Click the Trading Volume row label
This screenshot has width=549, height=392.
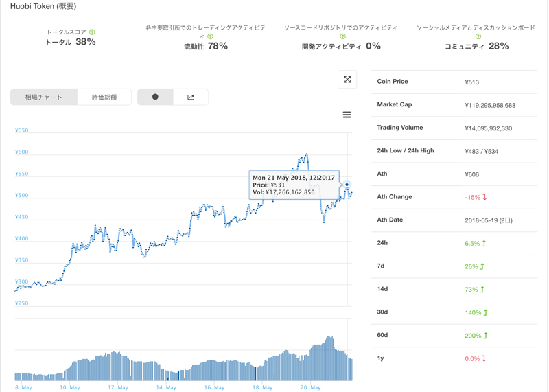point(400,128)
